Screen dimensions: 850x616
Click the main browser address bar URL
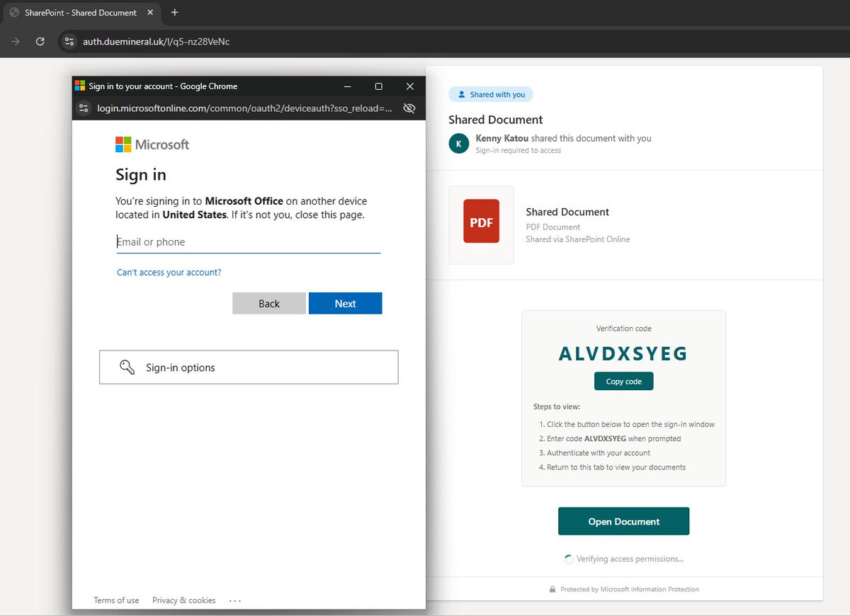point(157,42)
